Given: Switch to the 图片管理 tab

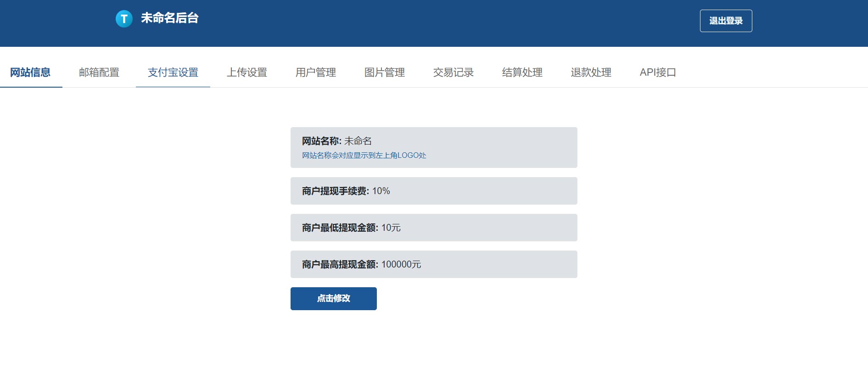Looking at the screenshot, I should tap(385, 72).
